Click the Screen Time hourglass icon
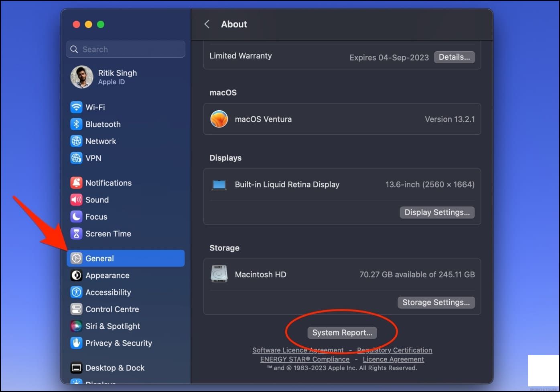The image size is (560, 392). (x=76, y=233)
